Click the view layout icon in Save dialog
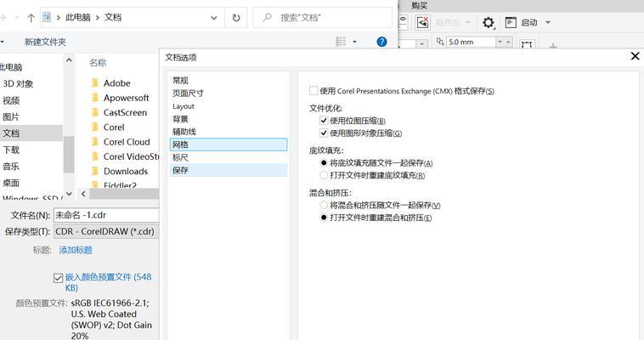The width and height of the screenshot is (644, 340). pos(341,42)
